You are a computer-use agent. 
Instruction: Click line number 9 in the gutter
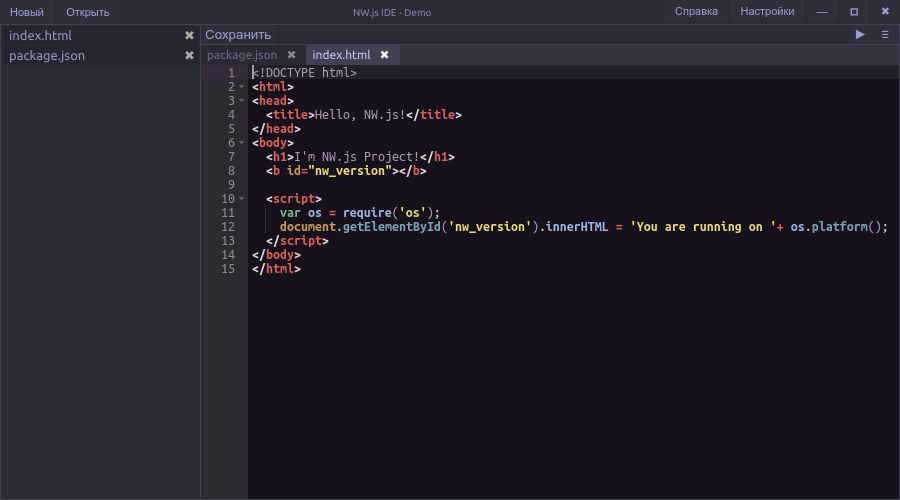[x=231, y=185]
